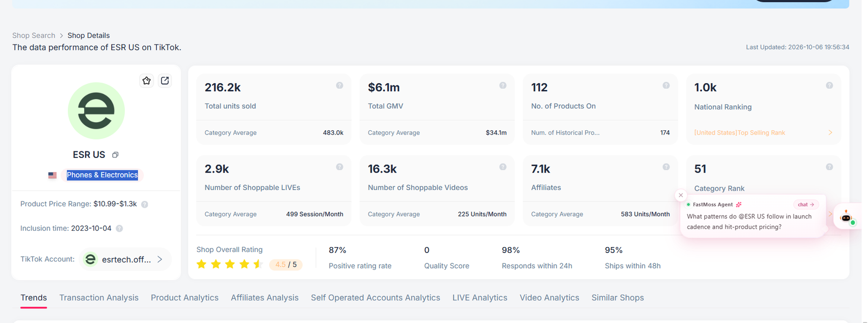Select the Trends tab
The height and width of the screenshot is (323, 868).
(x=34, y=297)
